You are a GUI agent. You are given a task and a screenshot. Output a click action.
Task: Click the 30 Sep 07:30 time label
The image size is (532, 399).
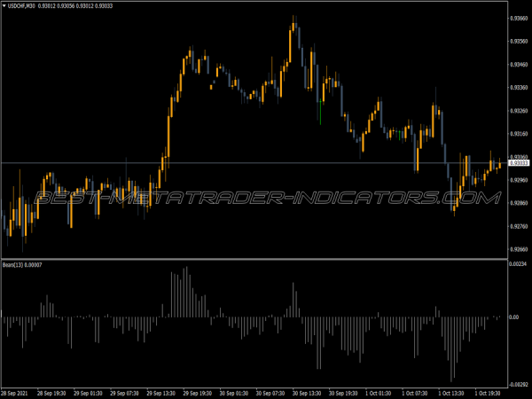270,393
